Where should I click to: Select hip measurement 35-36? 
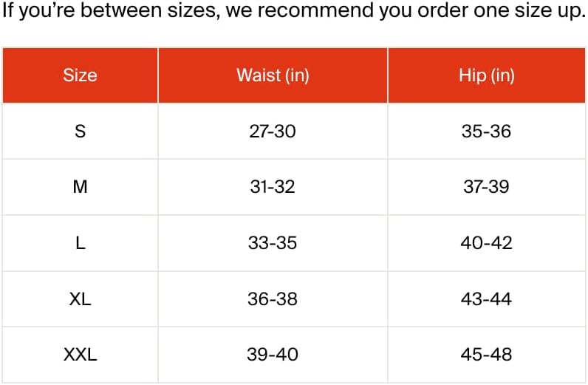486,132
